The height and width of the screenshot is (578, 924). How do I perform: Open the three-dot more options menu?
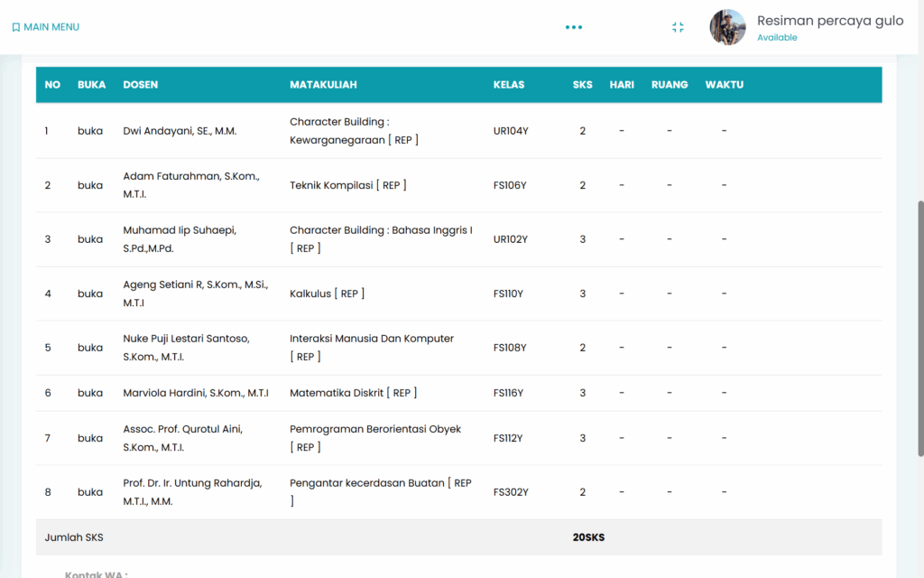point(574,27)
